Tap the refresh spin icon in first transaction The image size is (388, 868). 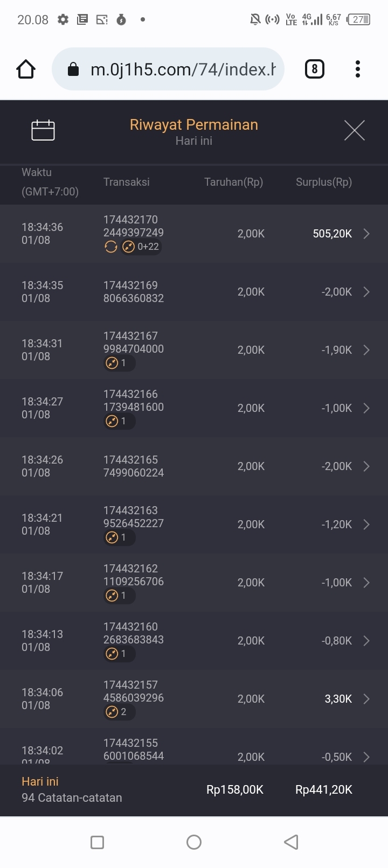(111, 247)
